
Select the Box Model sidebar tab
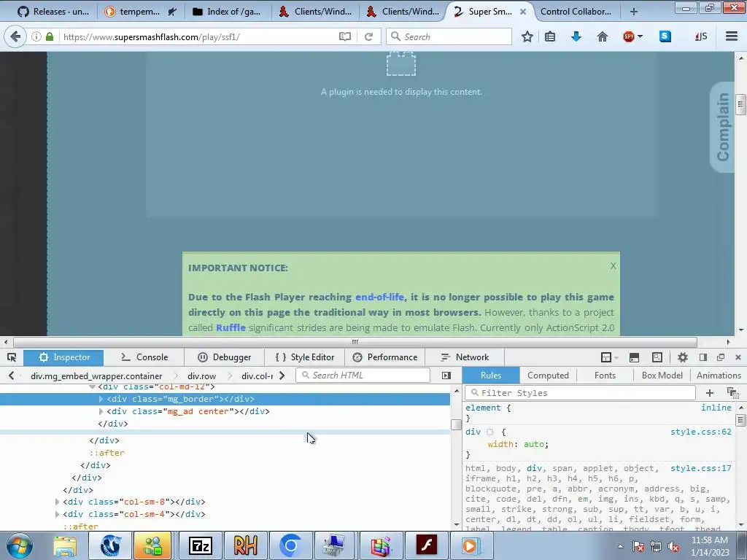662,376
